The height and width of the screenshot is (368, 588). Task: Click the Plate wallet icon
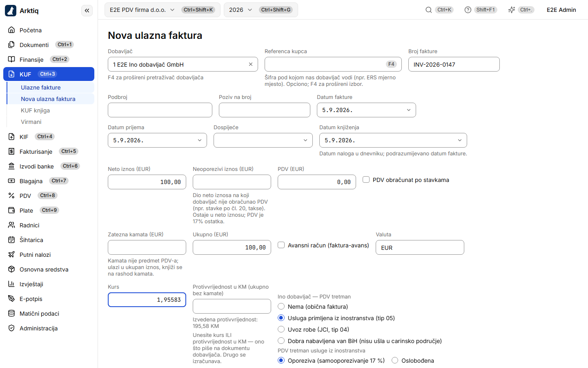tap(11, 210)
